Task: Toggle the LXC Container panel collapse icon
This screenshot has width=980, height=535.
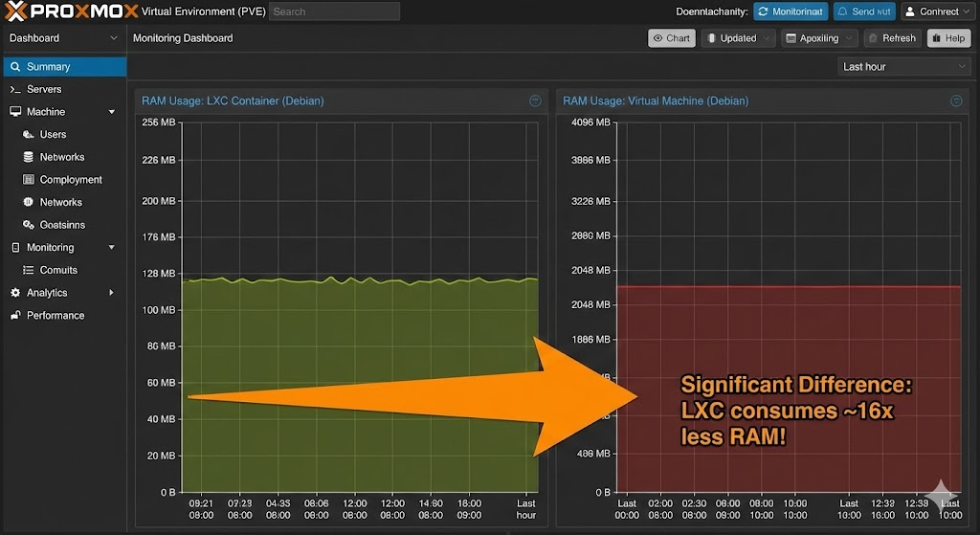Action: tap(535, 100)
